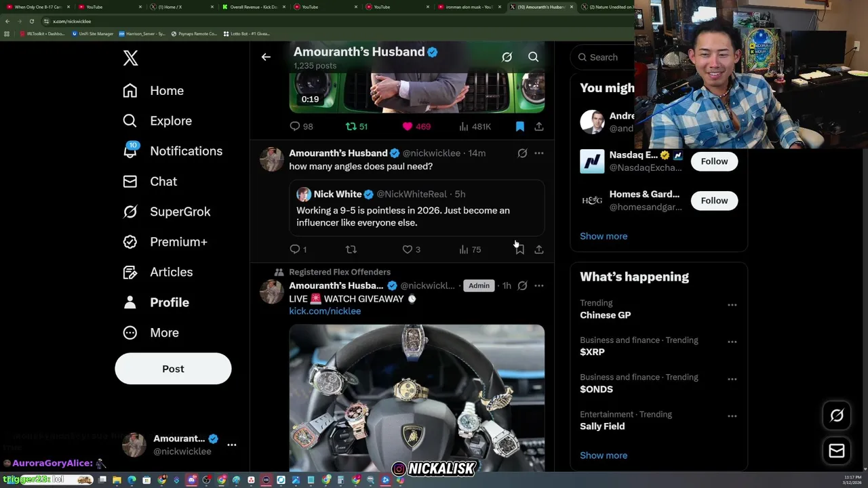
Task: Open kick.com/nicklee link
Action: tap(325, 311)
